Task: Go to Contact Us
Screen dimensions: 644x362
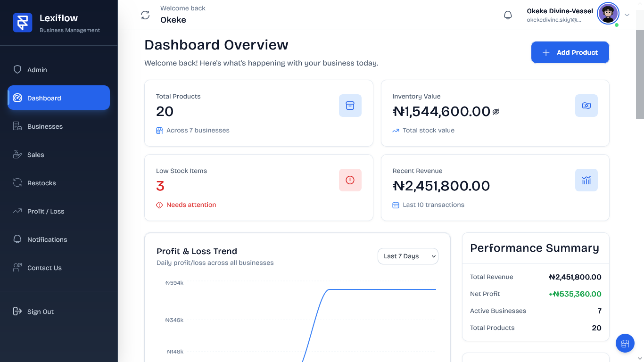Action: point(58,268)
